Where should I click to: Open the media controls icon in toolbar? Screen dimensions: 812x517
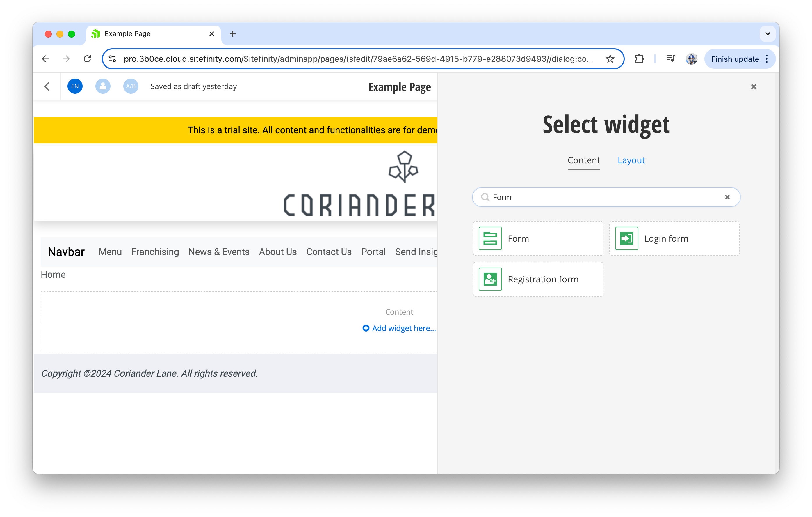click(x=670, y=59)
